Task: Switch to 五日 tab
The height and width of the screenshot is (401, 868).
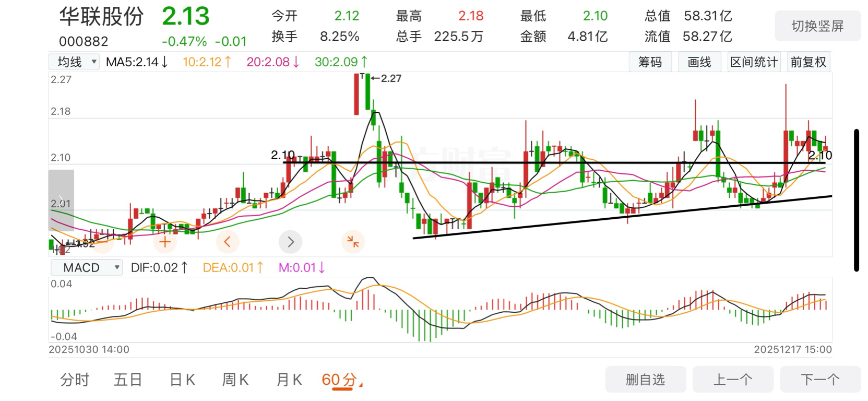Action: click(128, 380)
